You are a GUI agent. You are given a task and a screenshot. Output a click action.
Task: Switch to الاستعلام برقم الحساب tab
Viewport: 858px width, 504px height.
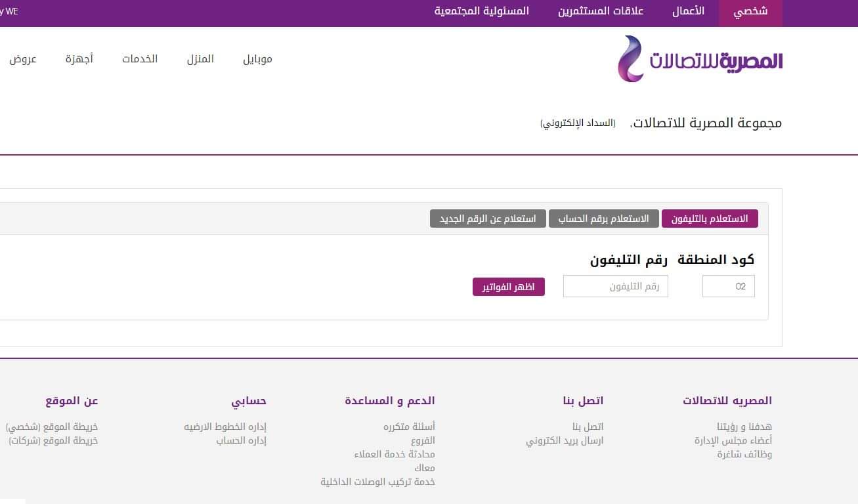tap(603, 219)
